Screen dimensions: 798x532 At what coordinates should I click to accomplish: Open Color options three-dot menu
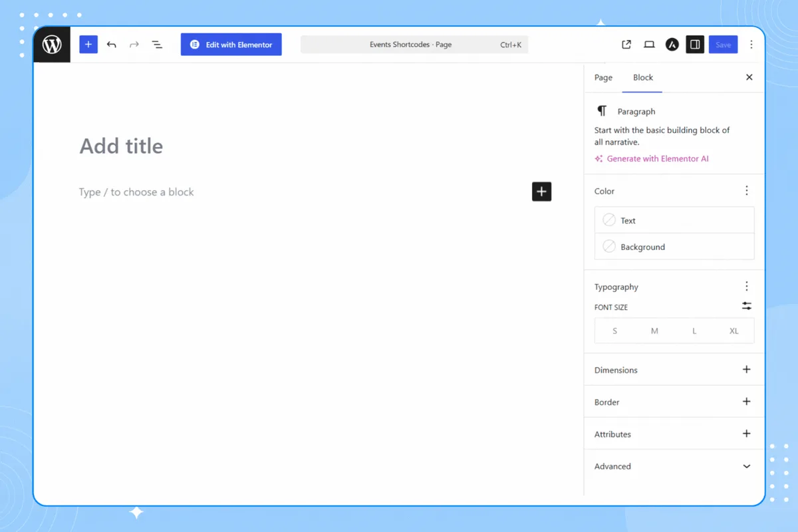point(747,191)
